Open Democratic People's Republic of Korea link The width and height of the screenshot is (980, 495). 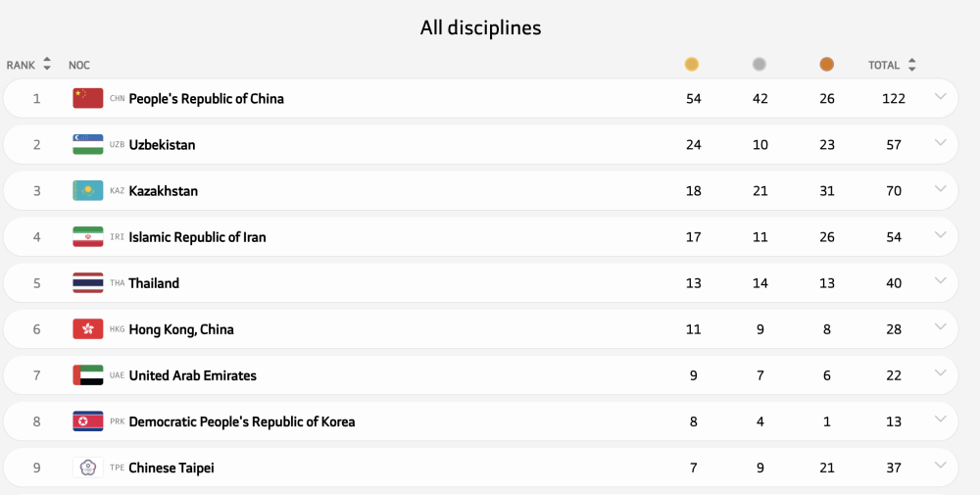click(242, 421)
